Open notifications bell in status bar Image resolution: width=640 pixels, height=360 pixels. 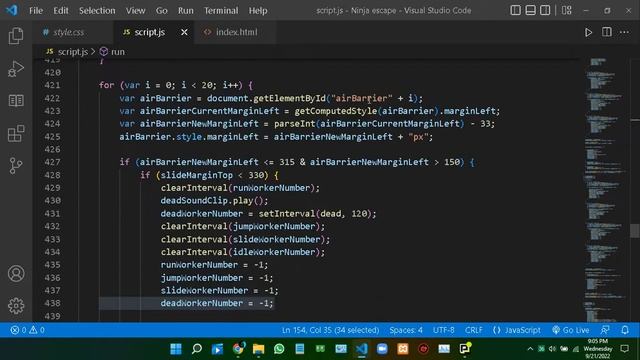click(625, 330)
